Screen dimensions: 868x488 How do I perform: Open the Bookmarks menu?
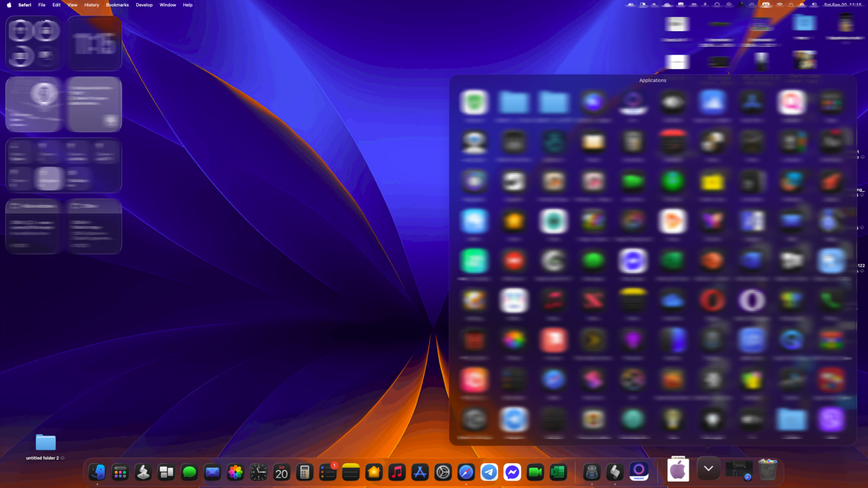coord(117,5)
